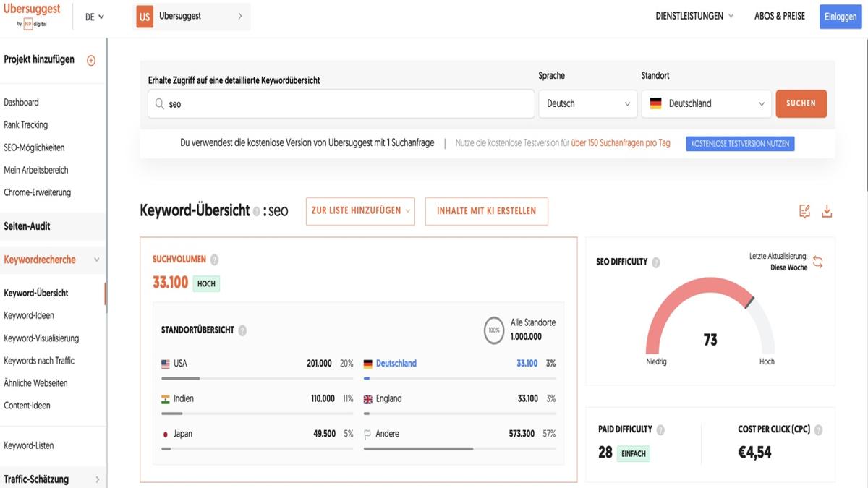Open Keyword-Ideen in the sidebar
The image size is (868, 488).
click(29, 315)
